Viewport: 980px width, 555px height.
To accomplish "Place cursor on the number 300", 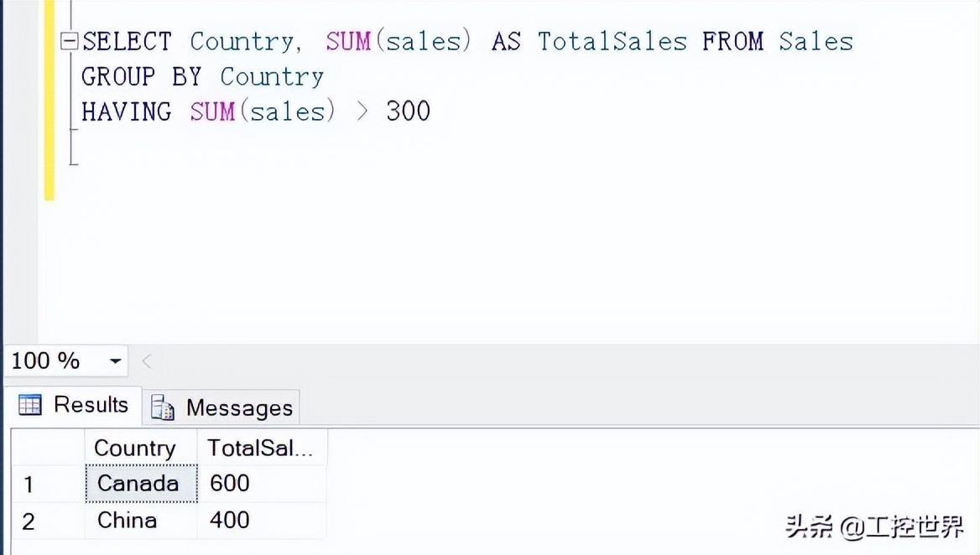I will [408, 112].
